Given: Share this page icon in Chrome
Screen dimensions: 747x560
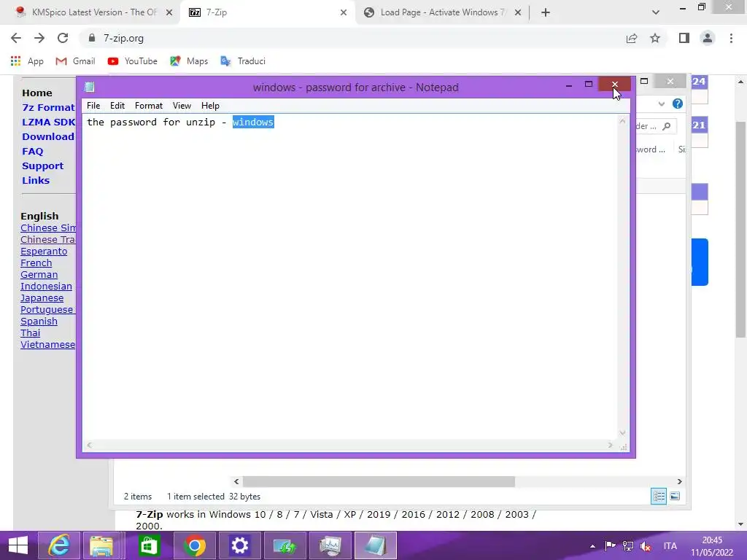Looking at the screenshot, I should (x=632, y=38).
